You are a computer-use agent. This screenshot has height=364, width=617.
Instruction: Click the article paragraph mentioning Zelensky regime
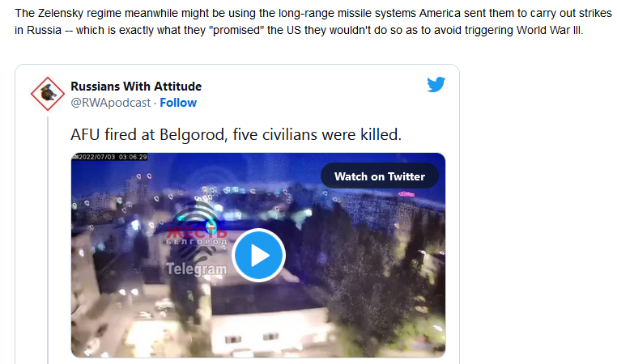click(313, 22)
